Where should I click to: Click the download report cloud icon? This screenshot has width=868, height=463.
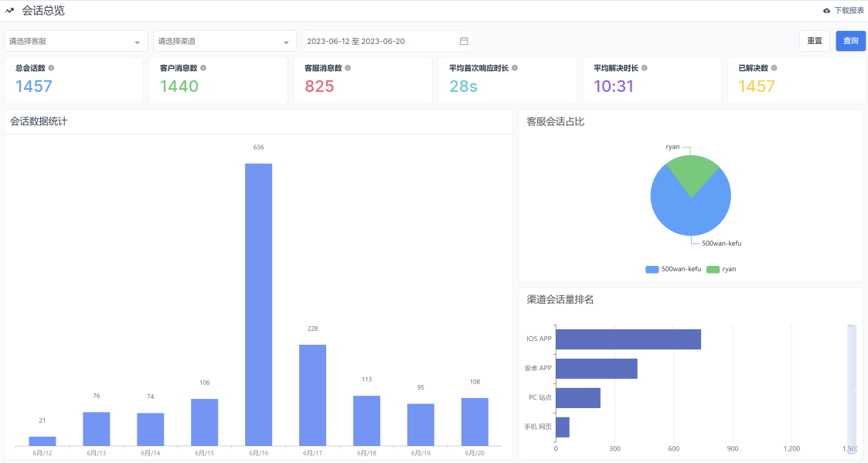(x=827, y=11)
